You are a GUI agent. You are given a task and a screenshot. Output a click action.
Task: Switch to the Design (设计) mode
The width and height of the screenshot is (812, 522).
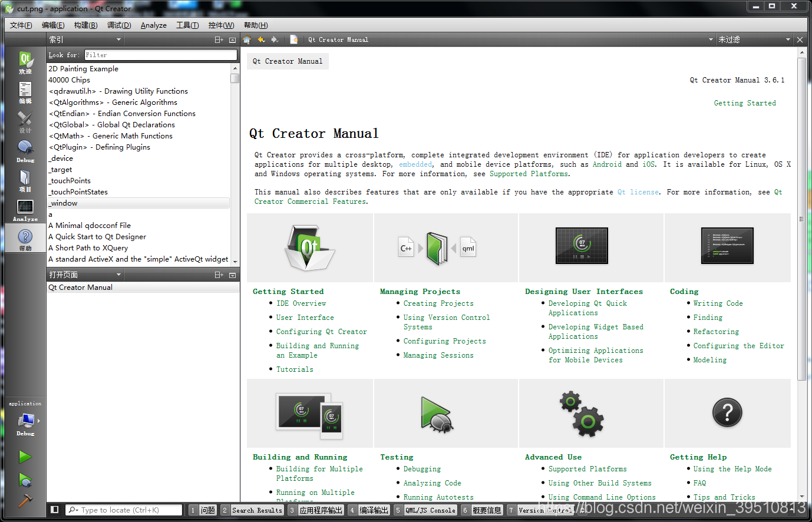tap(25, 121)
